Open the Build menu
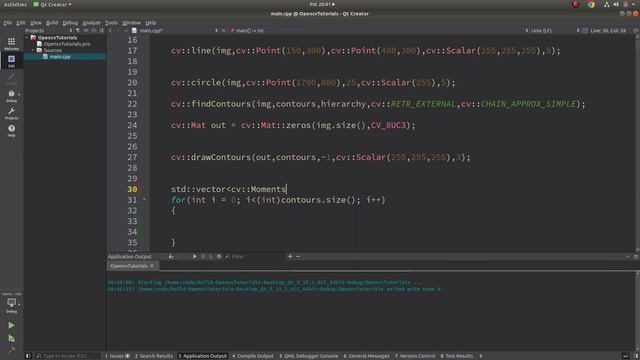Image resolution: width=640 pixels, height=360 pixels. coord(52,23)
